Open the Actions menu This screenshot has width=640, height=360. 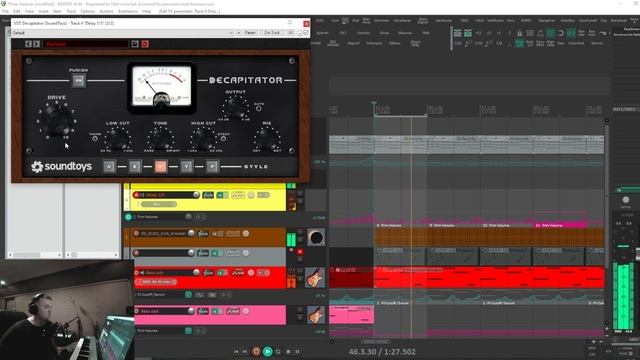(x=107, y=11)
